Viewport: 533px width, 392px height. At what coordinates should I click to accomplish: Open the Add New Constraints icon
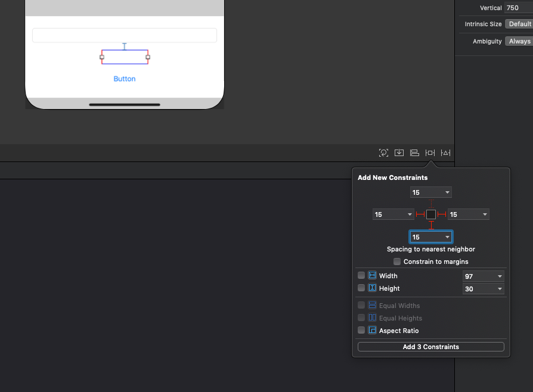click(x=430, y=153)
